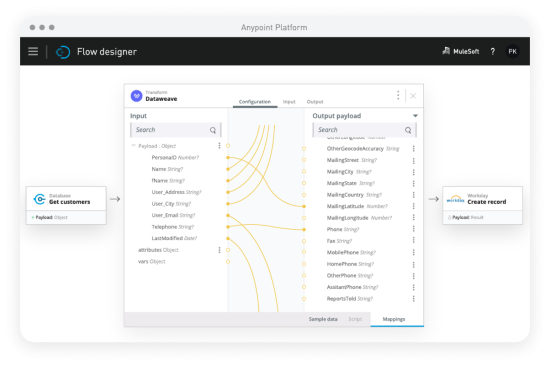Select the MailingLatitude output field

pyautogui.click(x=357, y=206)
